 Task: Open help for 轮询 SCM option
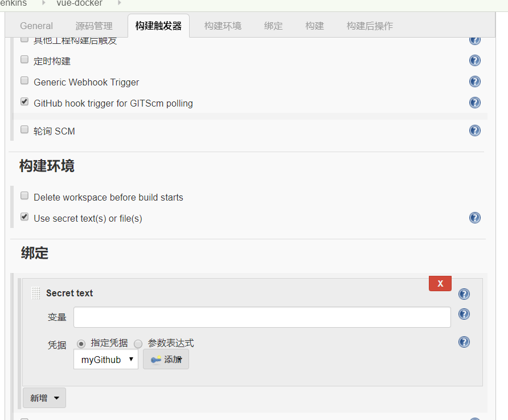[475, 130]
